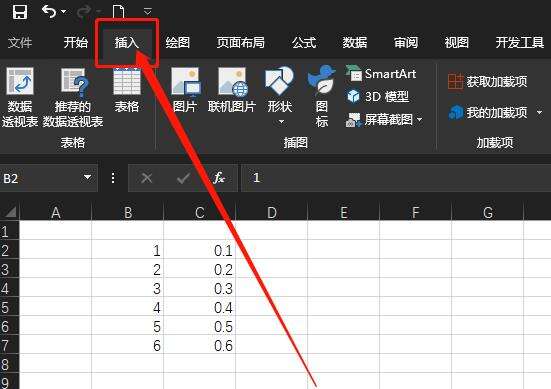Click the formula bar containing 1

(396, 178)
